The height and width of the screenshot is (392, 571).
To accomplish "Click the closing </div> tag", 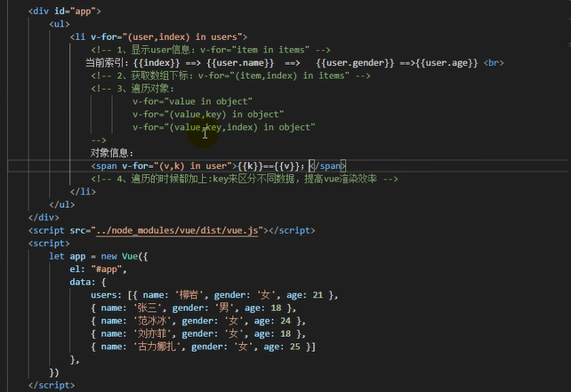I will 44,218.
